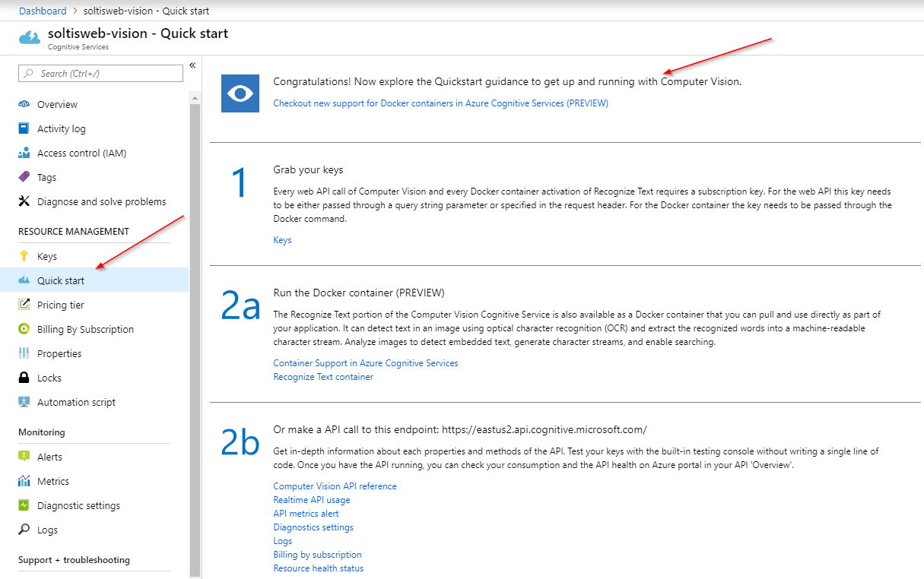Click the Access control (IAM) people icon
924x579 pixels.
pos(24,153)
